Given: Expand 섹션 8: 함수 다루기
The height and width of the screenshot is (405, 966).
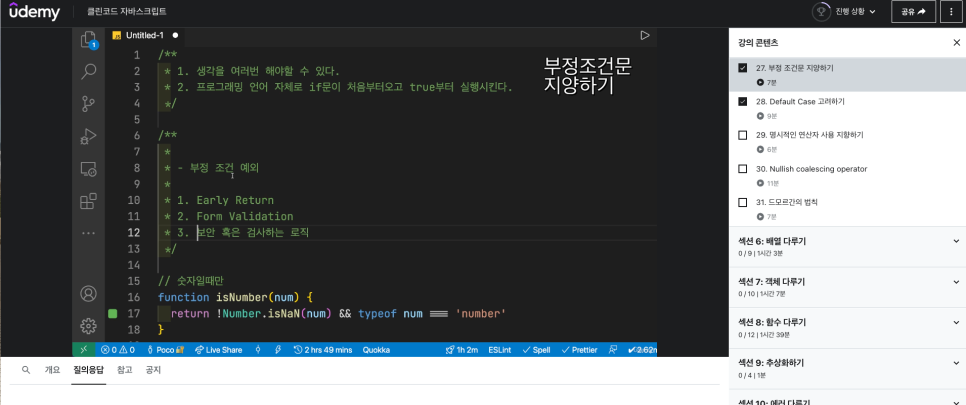Looking at the screenshot, I should click(848, 327).
